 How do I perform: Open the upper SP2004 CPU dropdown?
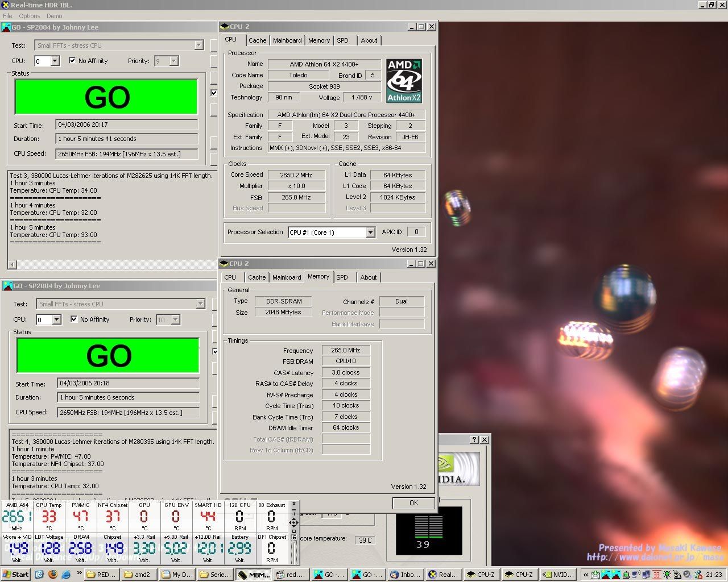pos(55,61)
